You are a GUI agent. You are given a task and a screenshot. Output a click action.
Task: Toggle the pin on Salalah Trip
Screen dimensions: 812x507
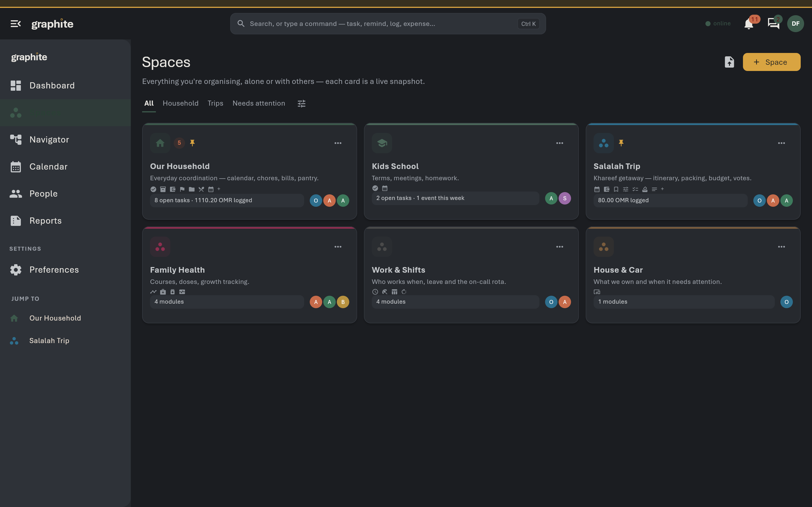[621, 143]
